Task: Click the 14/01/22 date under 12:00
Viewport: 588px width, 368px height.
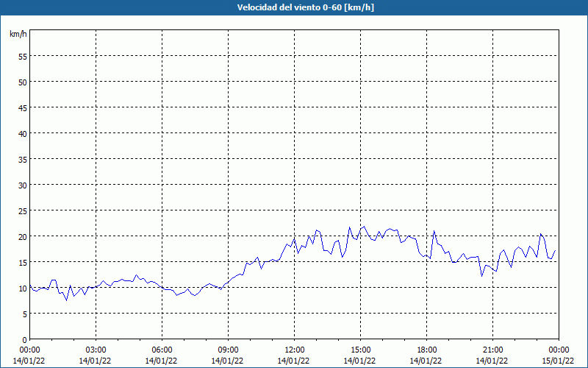Action: pyautogui.click(x=293, y=361)
